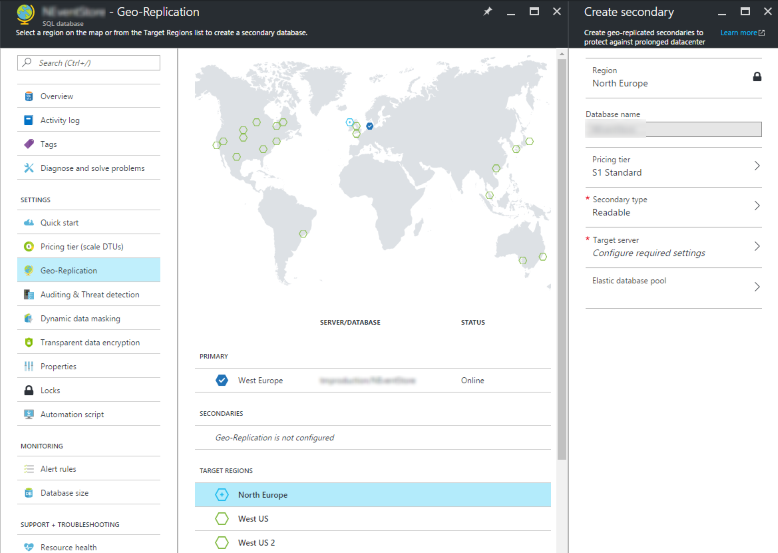The height and width of the screenshot is (553, 778).
Task: Click the Activity log icon
Action: (x=29, y=120)
